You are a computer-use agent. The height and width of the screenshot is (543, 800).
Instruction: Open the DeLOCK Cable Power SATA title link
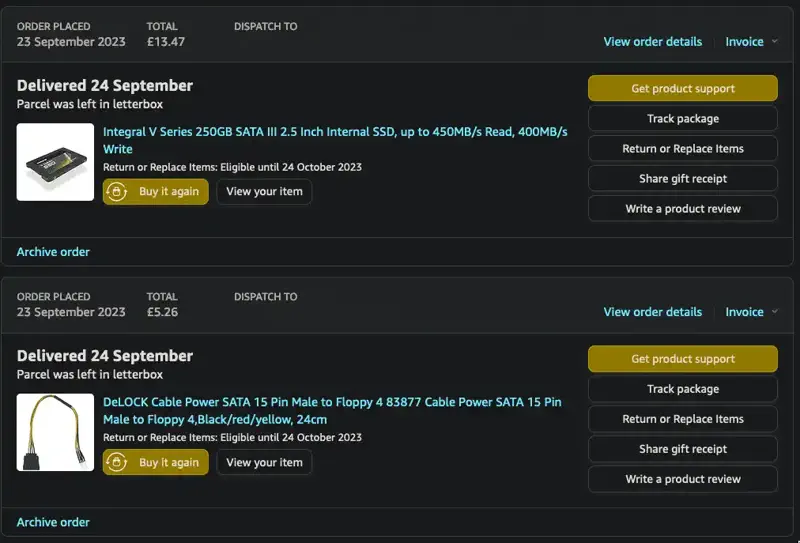click(x=332, y=402)
